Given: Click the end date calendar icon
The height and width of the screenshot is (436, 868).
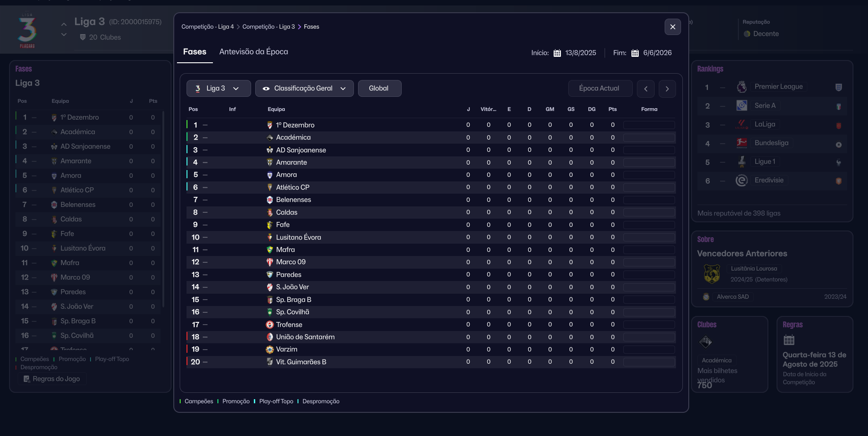Looking at the screenshot, I should [x=635, y=53].
